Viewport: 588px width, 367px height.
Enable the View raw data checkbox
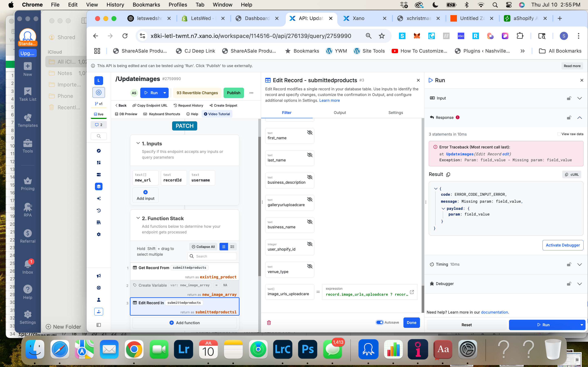(559, 134)
